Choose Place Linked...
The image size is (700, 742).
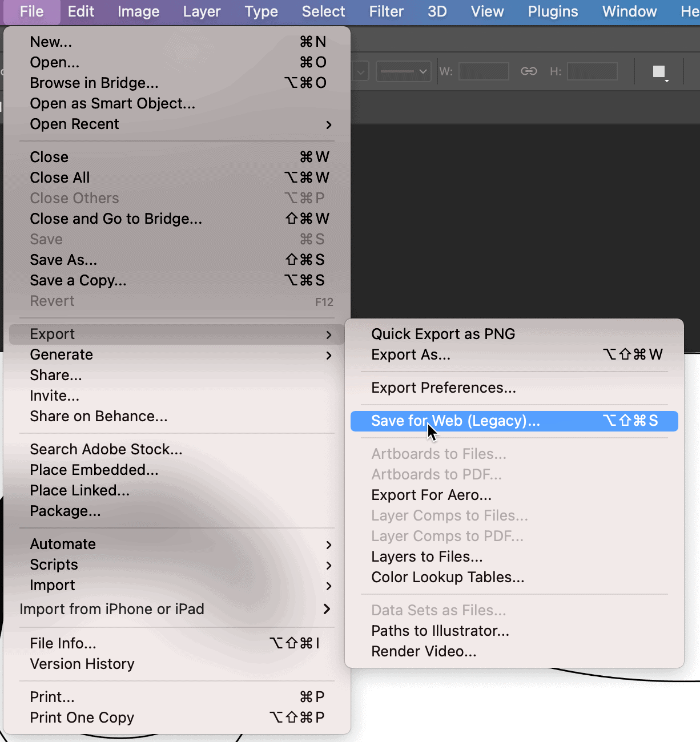[x=177, y=490]
